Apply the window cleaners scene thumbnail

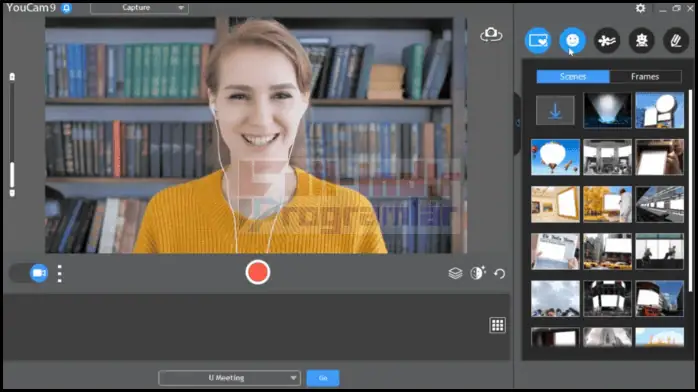[659, 251]
